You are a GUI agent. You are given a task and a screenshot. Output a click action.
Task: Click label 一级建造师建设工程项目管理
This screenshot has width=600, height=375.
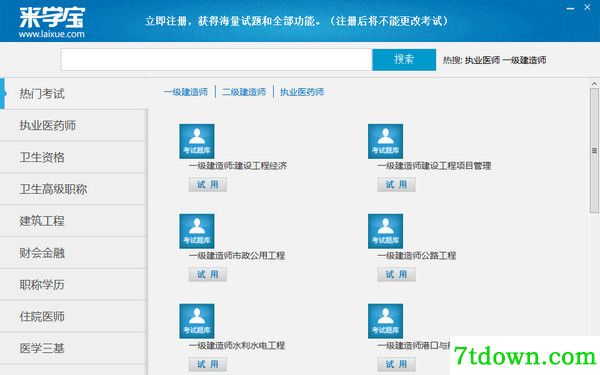[x=434, y=166]
